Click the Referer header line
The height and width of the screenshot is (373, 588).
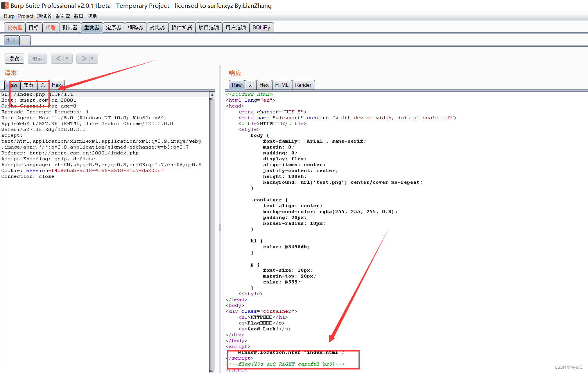coord(70,153)
